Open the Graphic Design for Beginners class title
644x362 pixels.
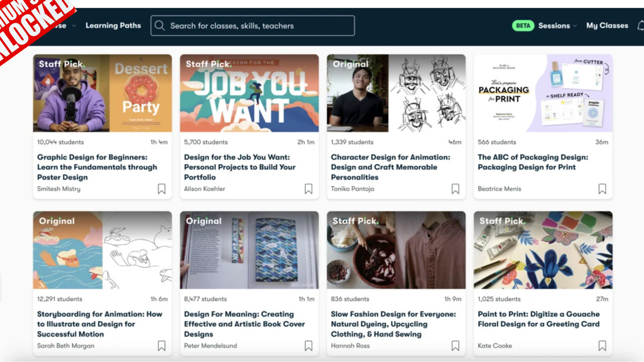[x=97, y=167]
